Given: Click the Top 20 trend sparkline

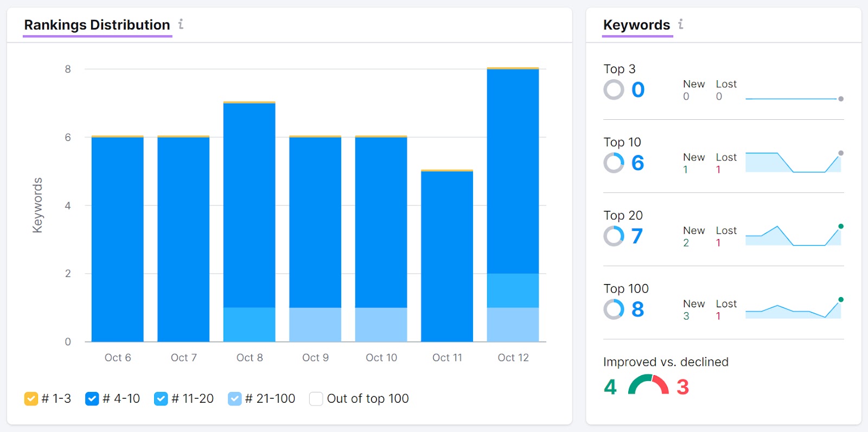Looking at the screenshot, I should point(794,235).
